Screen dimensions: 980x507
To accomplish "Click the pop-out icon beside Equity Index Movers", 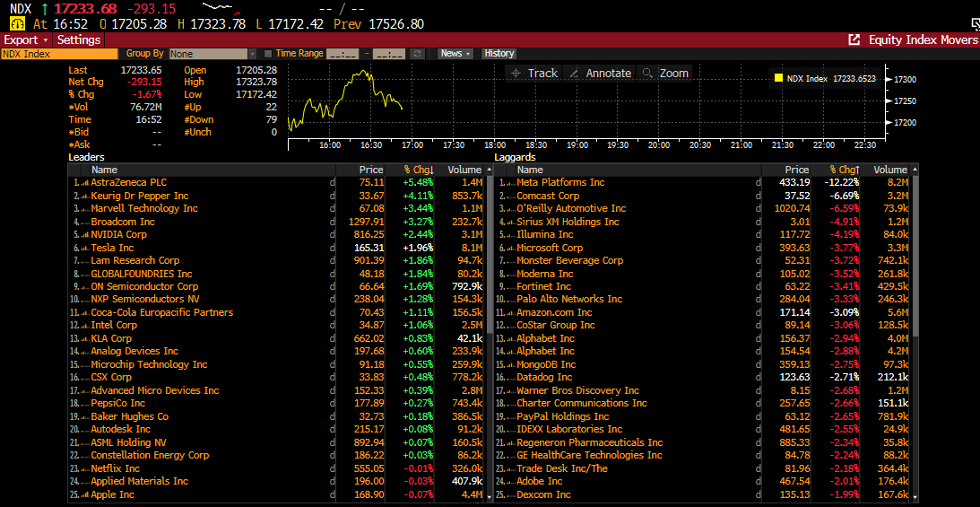I will (x=854, y=39).
